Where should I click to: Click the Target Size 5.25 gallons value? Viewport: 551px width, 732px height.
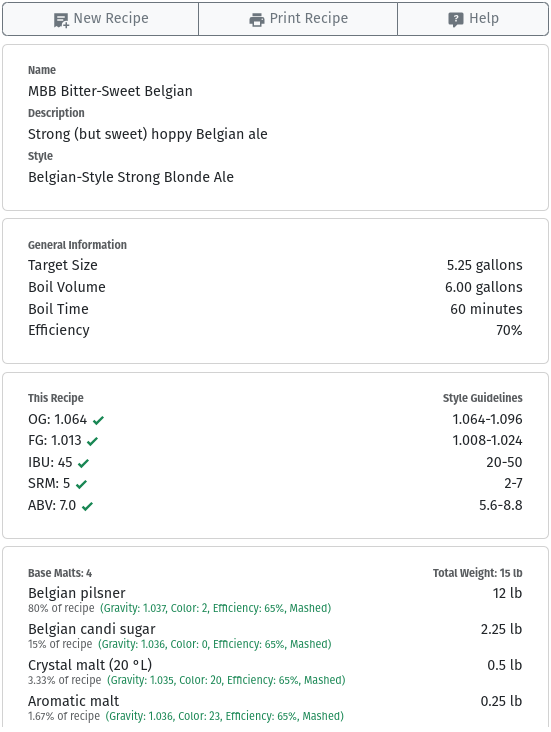click(484, 265)
